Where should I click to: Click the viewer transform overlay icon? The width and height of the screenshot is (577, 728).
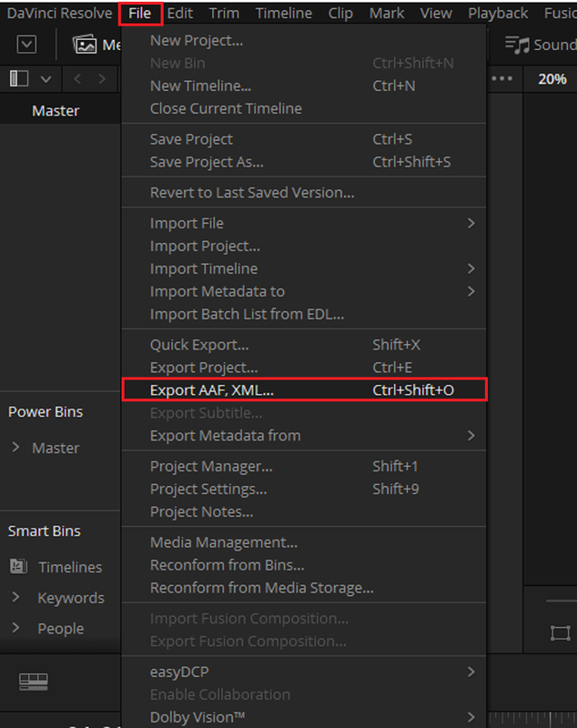(x=561, y=632)
